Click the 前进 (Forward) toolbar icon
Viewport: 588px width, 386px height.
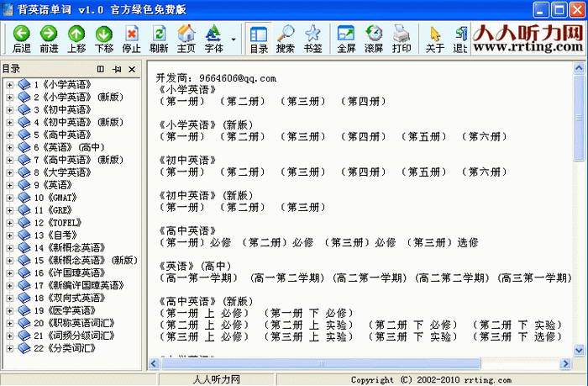tap(49, 39)
